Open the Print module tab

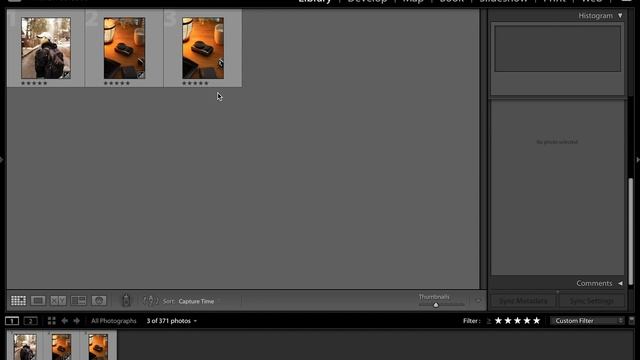pos(554,2)
